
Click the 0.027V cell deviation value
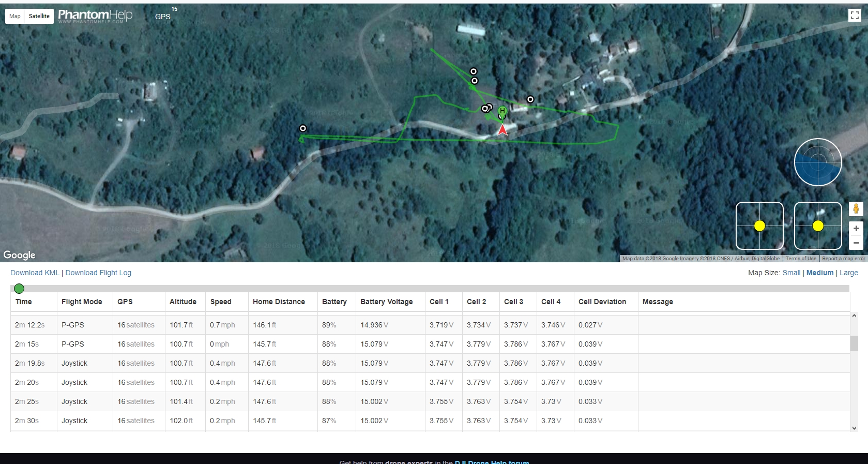tap(590, 325)
